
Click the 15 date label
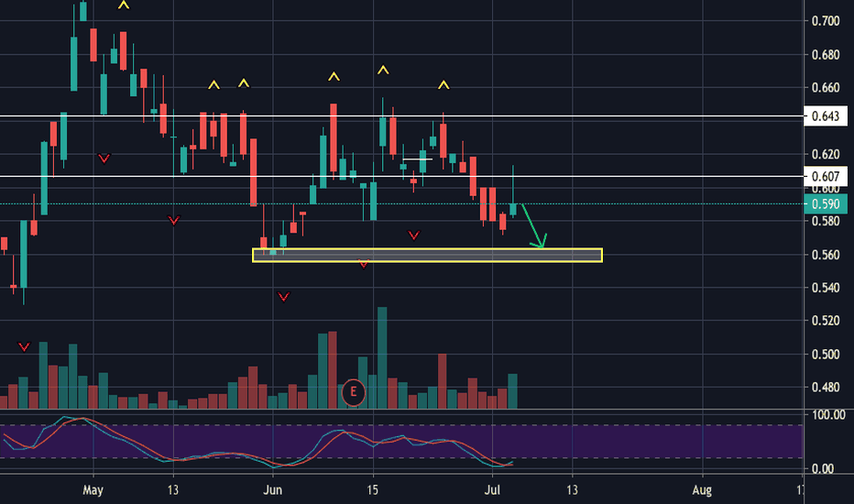pyautogui.click(x=372, y=490)
